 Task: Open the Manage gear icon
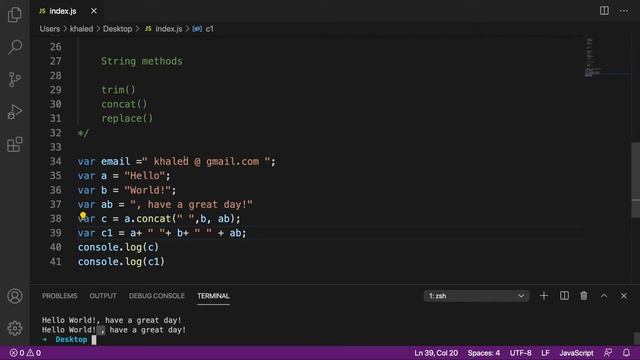[x=15, y=328]
